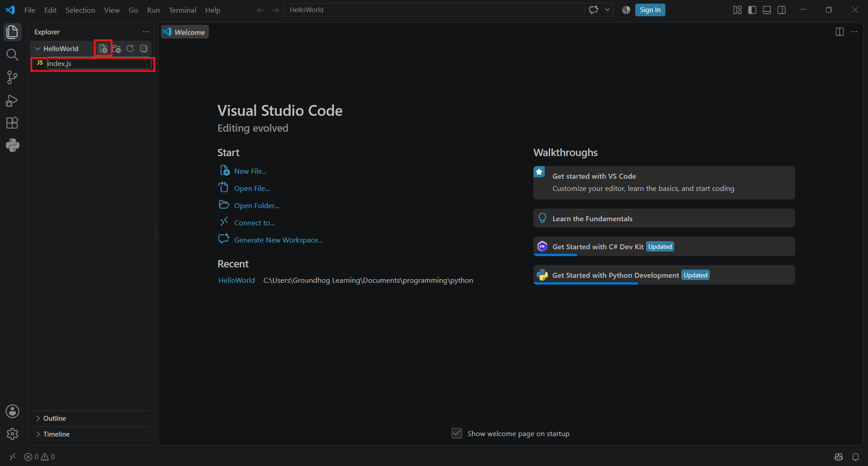Open the Accounts icon in activity bar
Image resolution: width=868 pixels, height=466 pixels.
(12, 411)
